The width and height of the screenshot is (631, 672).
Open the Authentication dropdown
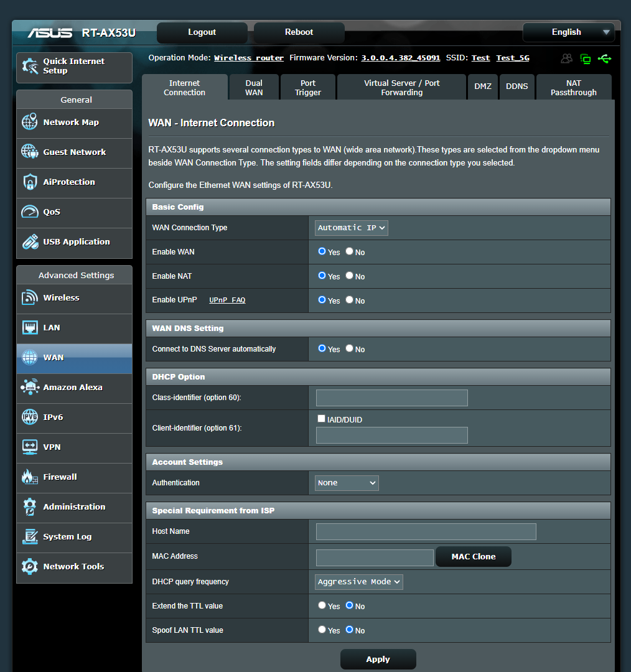347,483
